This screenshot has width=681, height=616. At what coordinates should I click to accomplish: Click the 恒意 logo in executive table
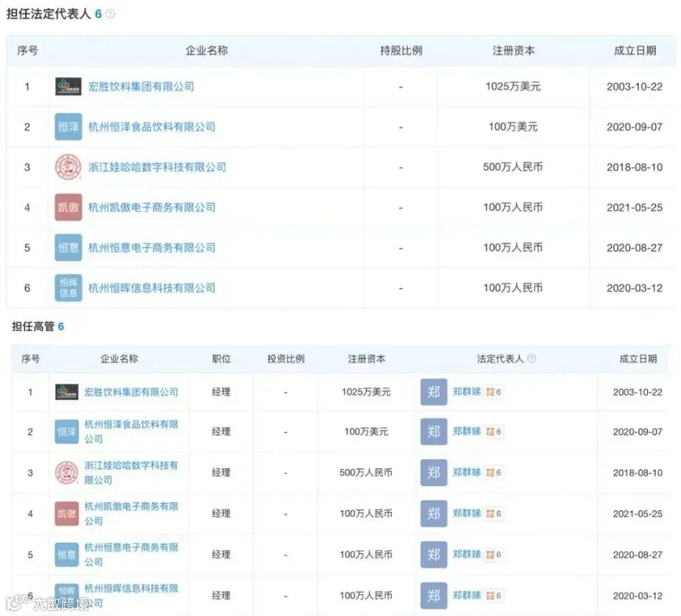click(x=67, y=554)
